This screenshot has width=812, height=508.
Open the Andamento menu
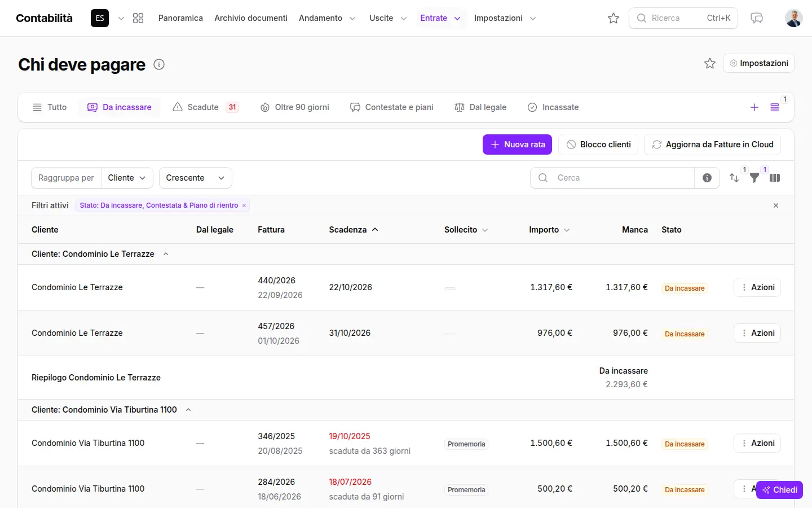pos(327,18)
